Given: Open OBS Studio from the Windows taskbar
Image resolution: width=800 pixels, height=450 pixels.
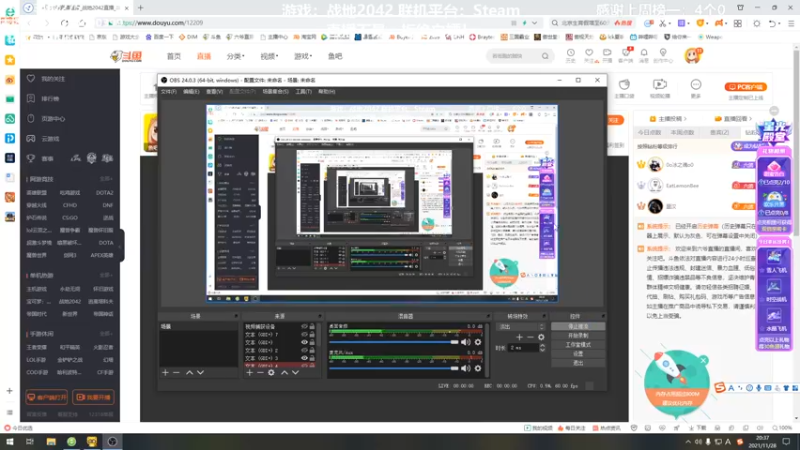Looking at the screenshot, I should [112, 442].
